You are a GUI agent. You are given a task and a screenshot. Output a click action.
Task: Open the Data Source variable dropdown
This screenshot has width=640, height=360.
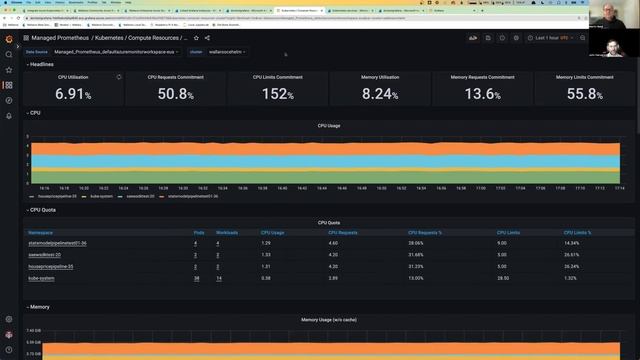point(116,52)
